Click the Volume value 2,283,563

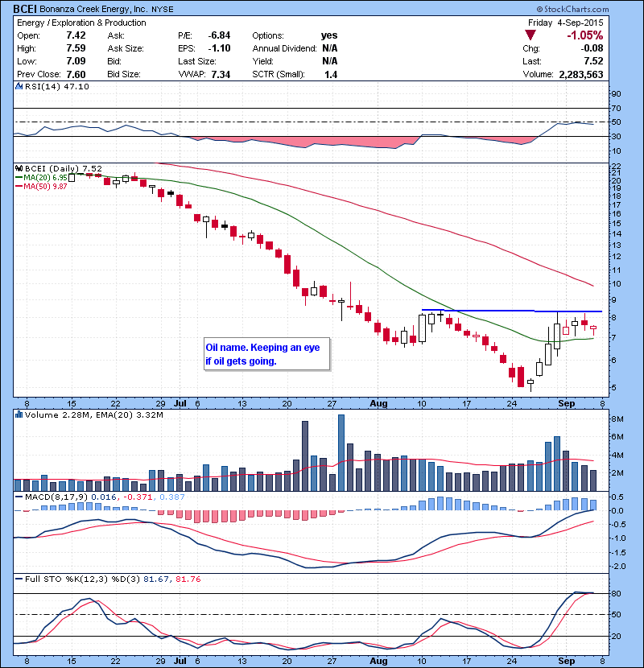pos(581,74)
